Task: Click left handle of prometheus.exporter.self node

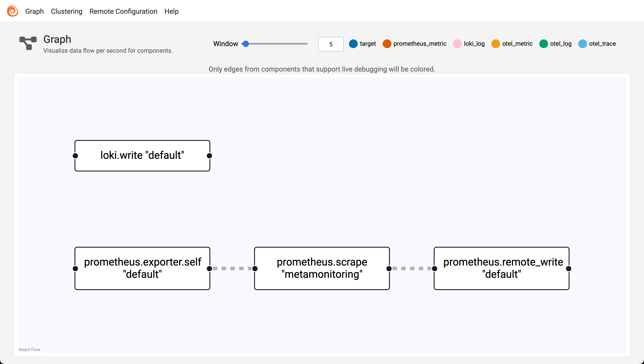Action: pos(75,268)
